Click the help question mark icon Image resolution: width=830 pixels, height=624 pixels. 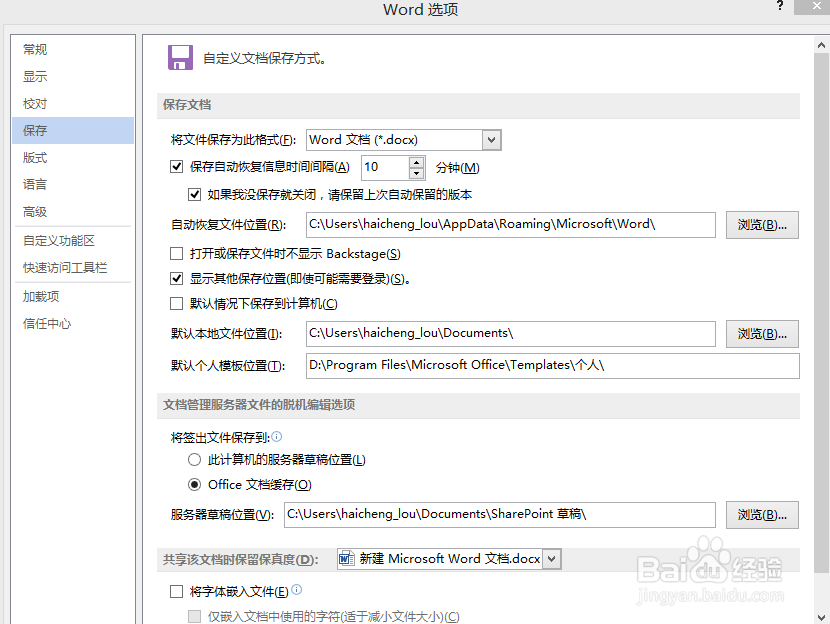coord(780,6)
